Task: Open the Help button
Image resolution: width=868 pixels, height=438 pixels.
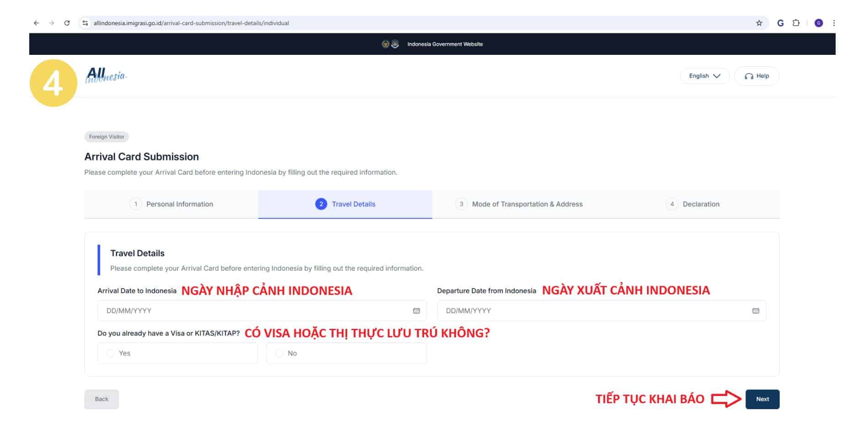Action: (x=756, y=76)
